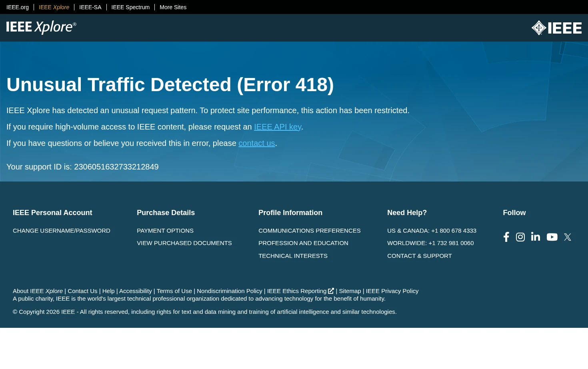Open the footer Help link
Screen dimensions: 588x369
tap(108, 291)
